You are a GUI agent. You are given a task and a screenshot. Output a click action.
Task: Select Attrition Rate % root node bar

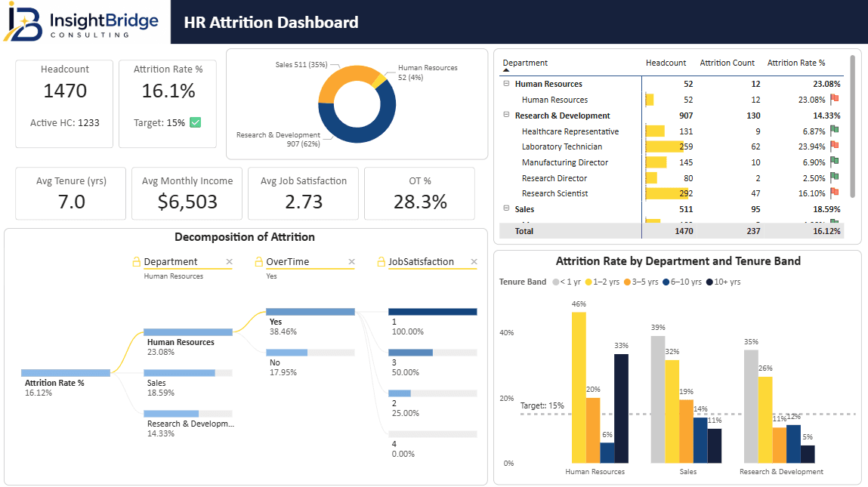coord(65,373)
